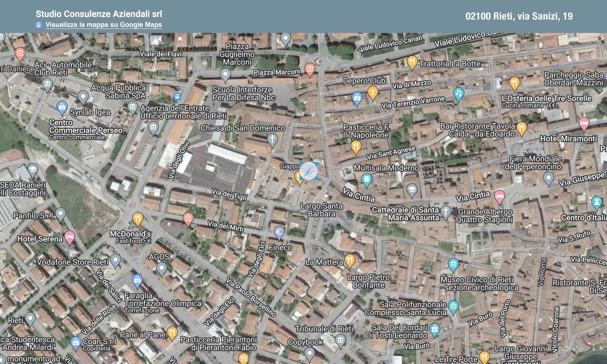Select the Aci Automobile Club Rieti pin
This screenshot has height=364, width=607.
pyautogui.click(x=47, y=85)
